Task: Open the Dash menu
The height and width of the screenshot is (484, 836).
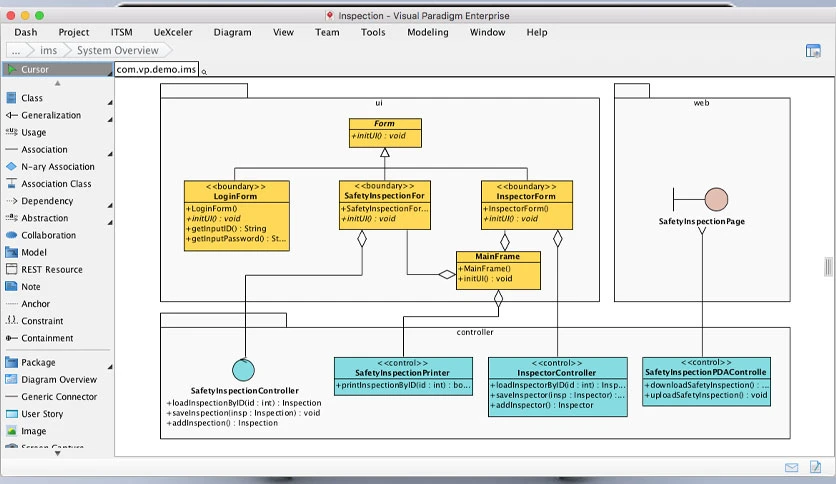Action: (x=26, y=32)
